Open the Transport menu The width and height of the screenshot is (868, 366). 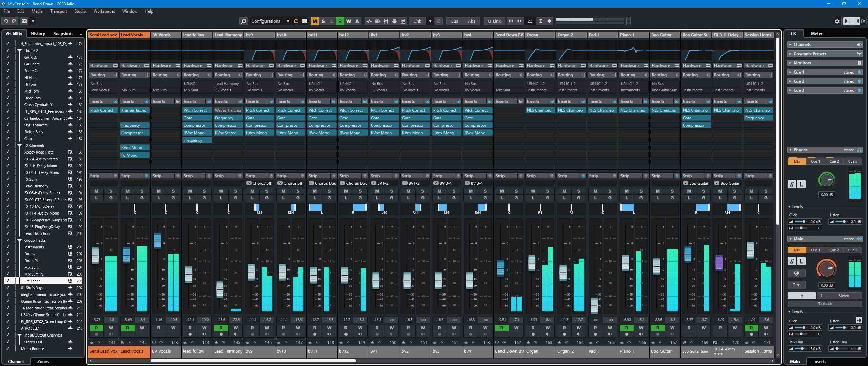[58, 11]
